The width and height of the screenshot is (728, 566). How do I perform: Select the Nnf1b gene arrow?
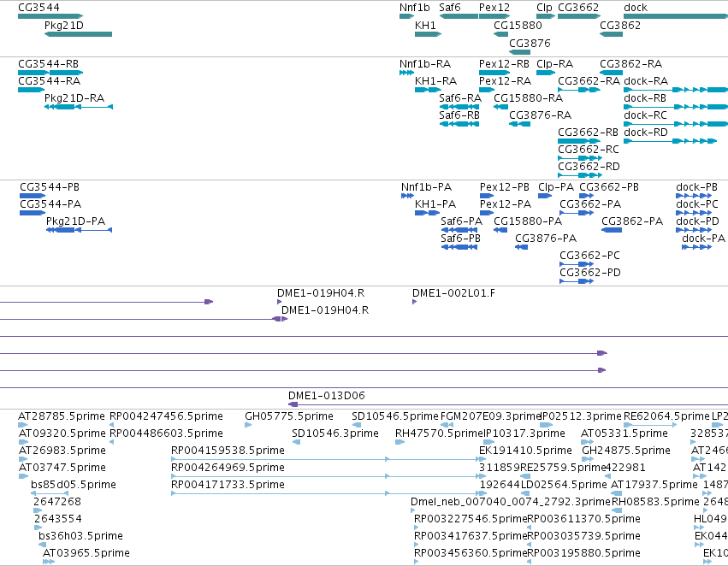[406, 16]
